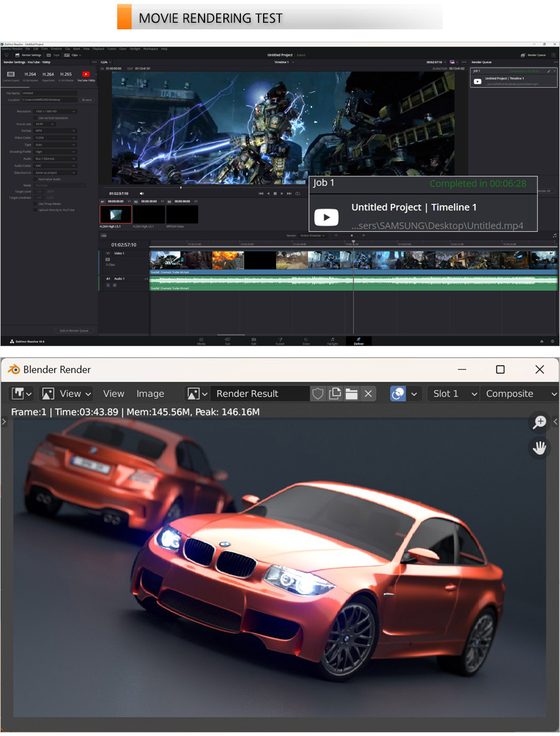Open the Fusion page in DaVinci Resolve
Viewport: 560px width, 736px height.
tap(280, 341)
